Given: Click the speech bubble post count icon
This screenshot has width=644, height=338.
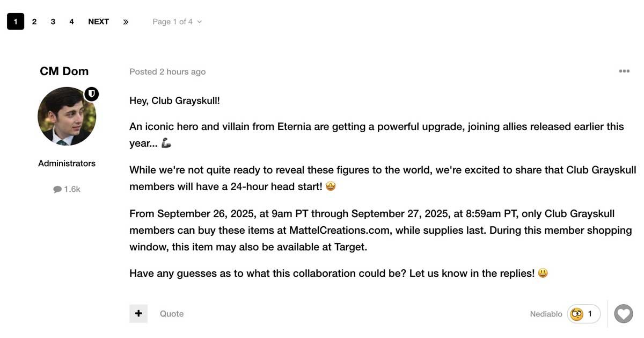Looking at the screenshot, I should (x=57, y=189).
